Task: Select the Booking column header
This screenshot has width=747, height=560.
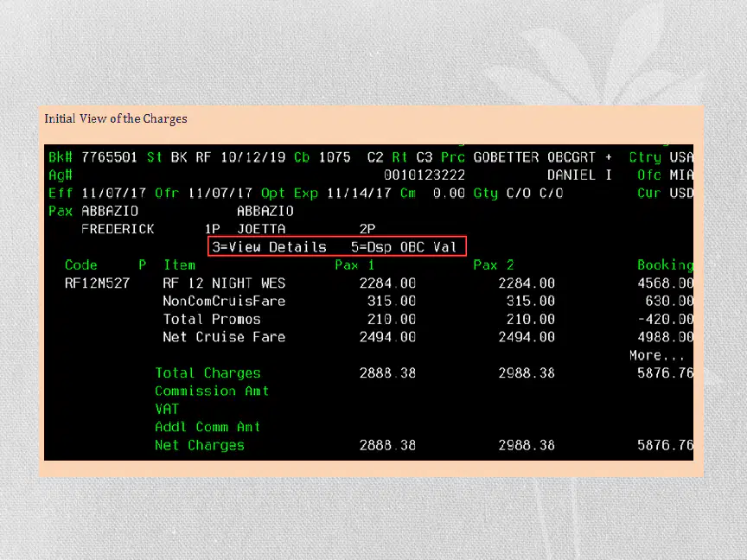Action: tap(665, 264)
